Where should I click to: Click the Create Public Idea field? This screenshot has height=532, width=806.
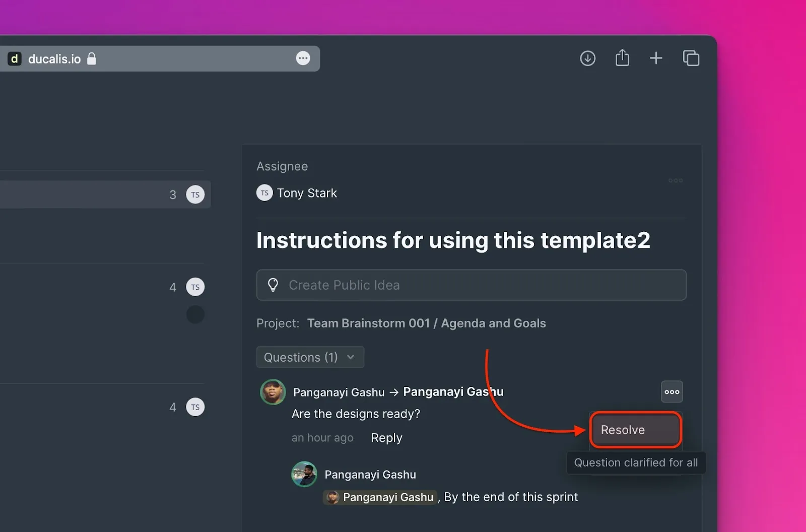pyautogui.click(x=471, y=285)
